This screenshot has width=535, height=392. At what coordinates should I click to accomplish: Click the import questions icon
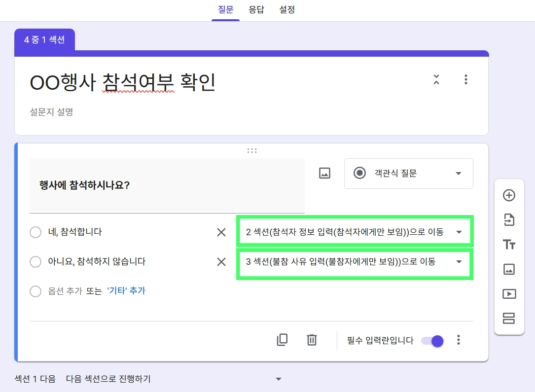click(509, 220)
